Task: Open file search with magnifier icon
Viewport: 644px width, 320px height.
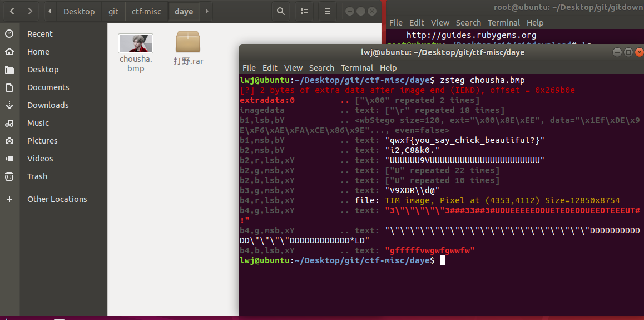Action: click(x=281, y=12)
